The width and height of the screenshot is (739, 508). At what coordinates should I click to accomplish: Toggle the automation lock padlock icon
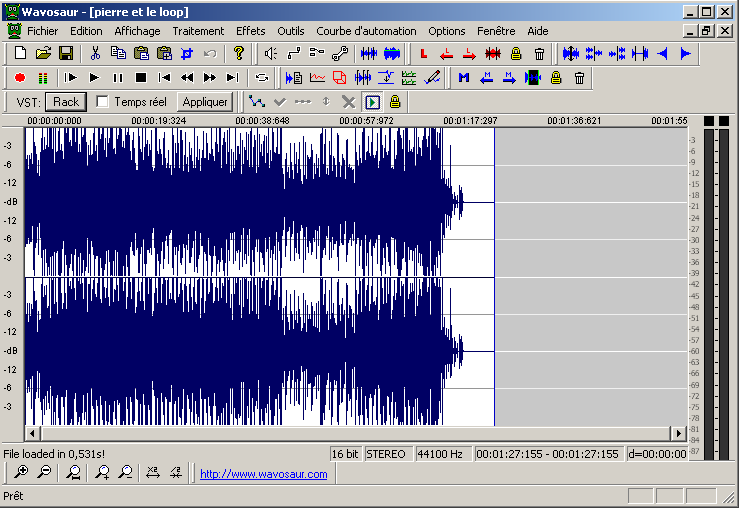(x=395, y=102)
